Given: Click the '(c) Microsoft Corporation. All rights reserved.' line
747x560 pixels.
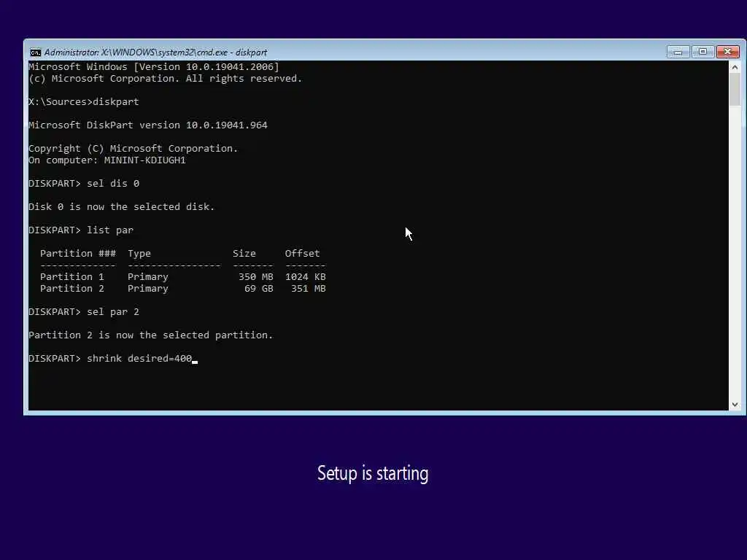Looking at the screenshot, I should click(x=166, y=79).
